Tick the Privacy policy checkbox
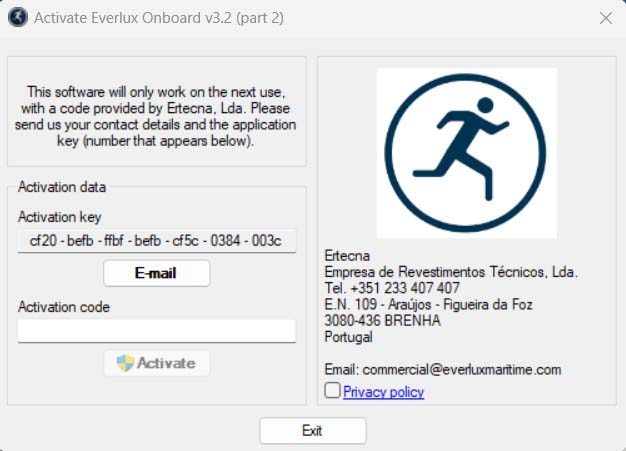 tap(332, 390)
